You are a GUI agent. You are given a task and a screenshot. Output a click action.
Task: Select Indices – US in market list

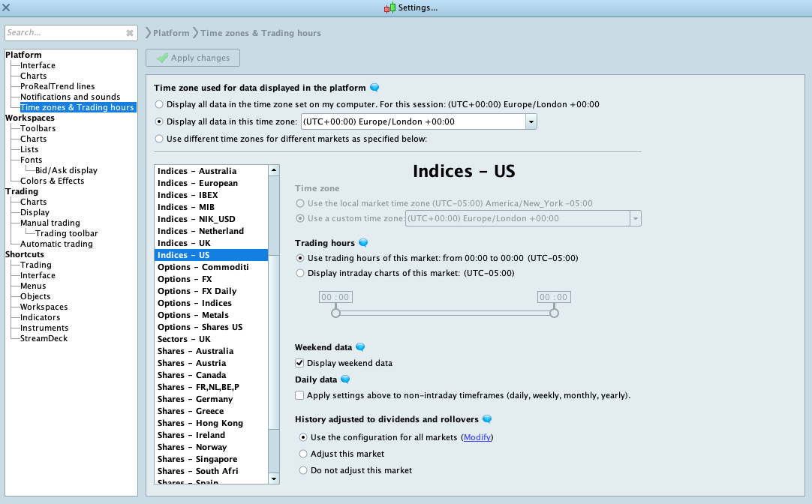coord(212,255)
